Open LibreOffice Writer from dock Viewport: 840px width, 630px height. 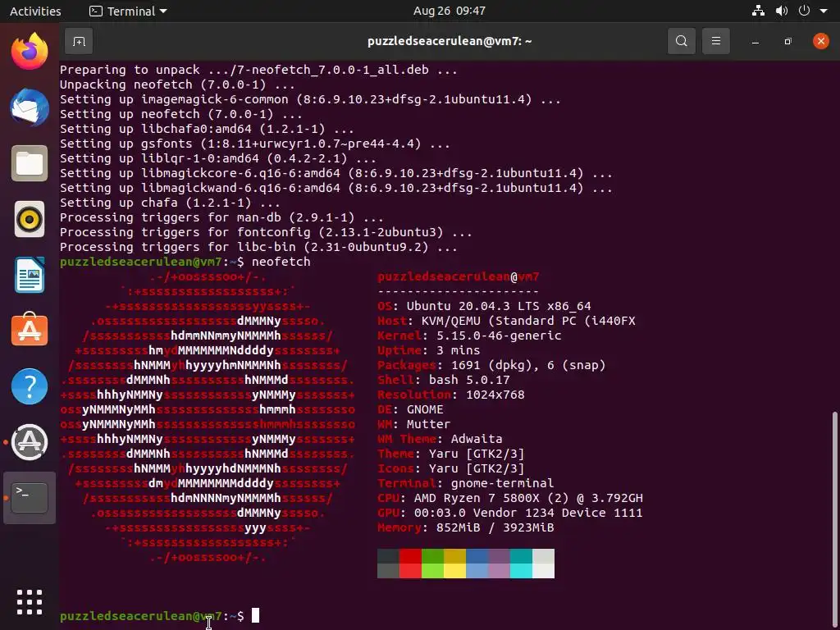click(x=30, y=276)
